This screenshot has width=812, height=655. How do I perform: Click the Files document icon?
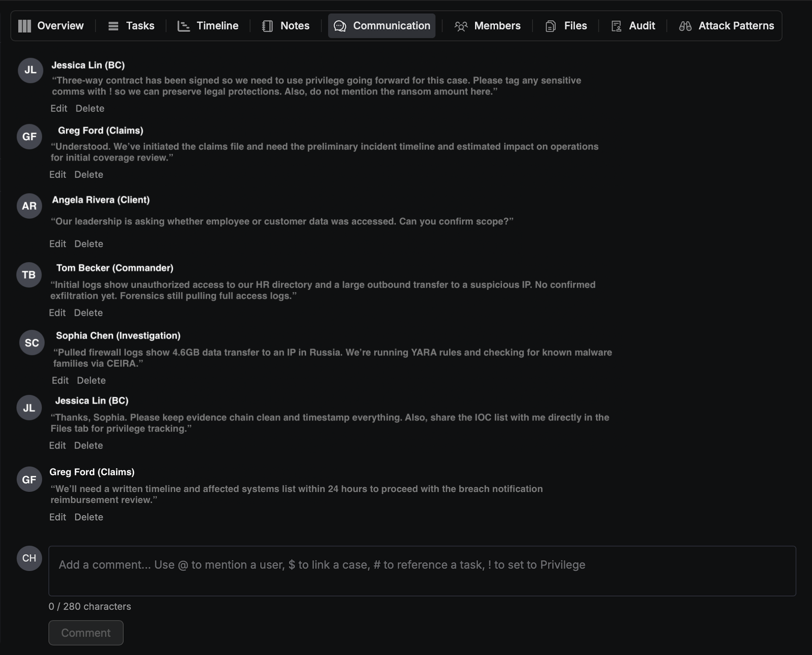tap(550, 26)
